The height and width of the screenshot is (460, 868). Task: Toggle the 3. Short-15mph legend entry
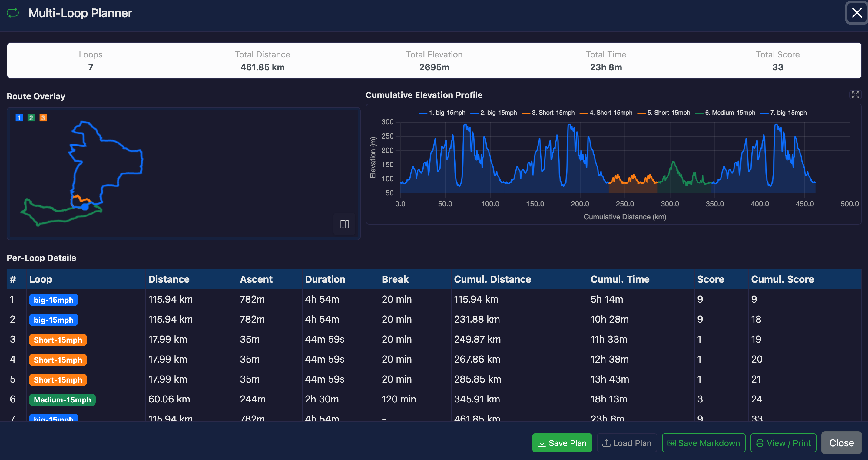click(548, 113)
